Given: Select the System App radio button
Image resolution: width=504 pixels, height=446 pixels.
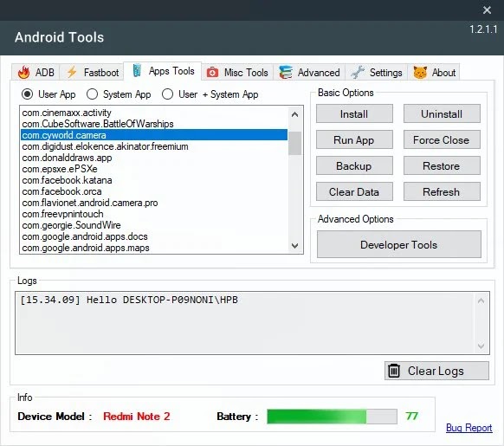Looking at the screenshot, I should tap(93, 94).
